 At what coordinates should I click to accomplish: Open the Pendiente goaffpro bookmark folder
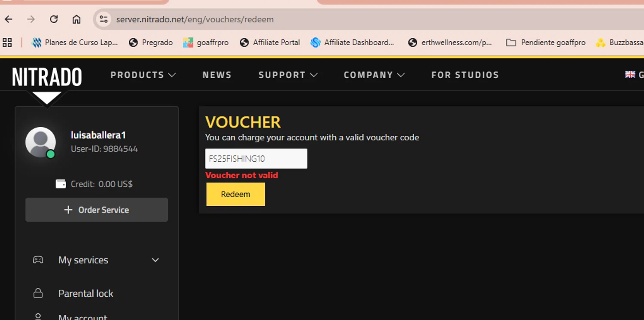click(546, 43)
